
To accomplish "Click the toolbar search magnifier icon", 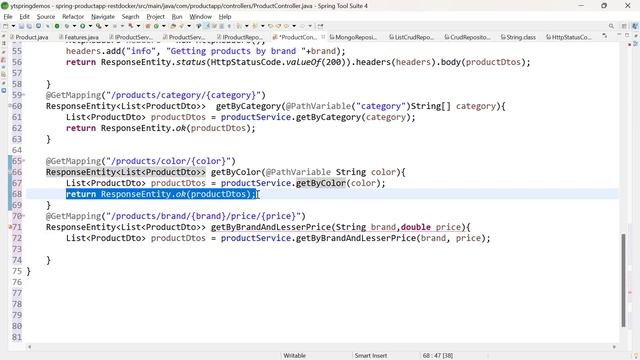I will coord(611,26).
